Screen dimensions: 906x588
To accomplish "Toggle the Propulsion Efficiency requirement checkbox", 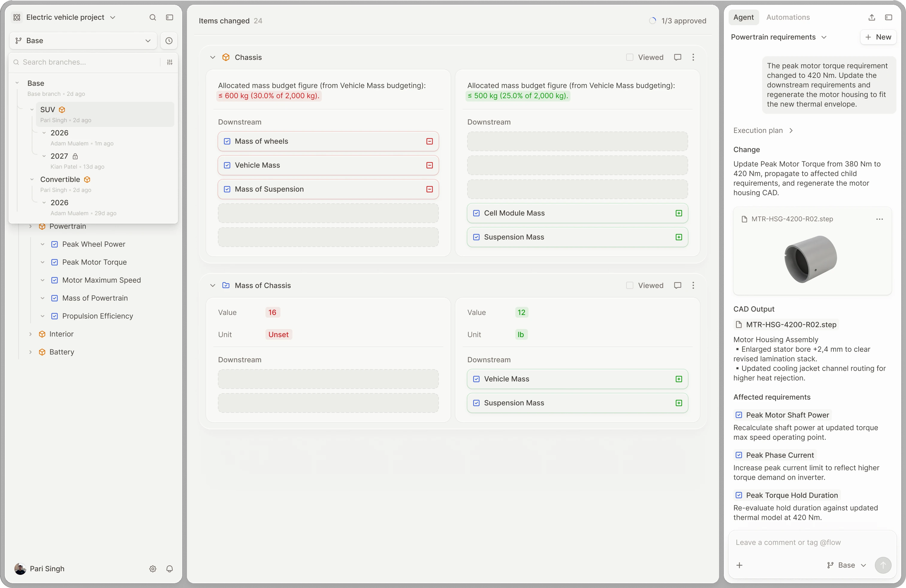I will pos(55,316).
